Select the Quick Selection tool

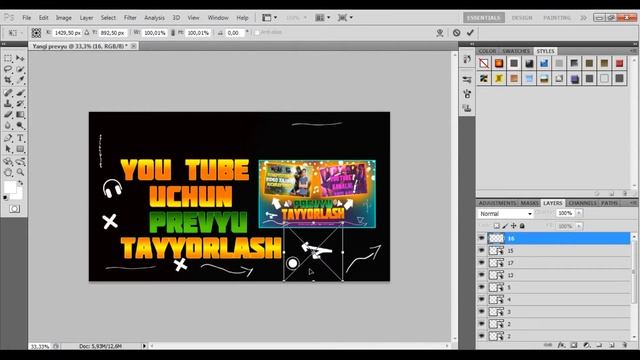20,69
